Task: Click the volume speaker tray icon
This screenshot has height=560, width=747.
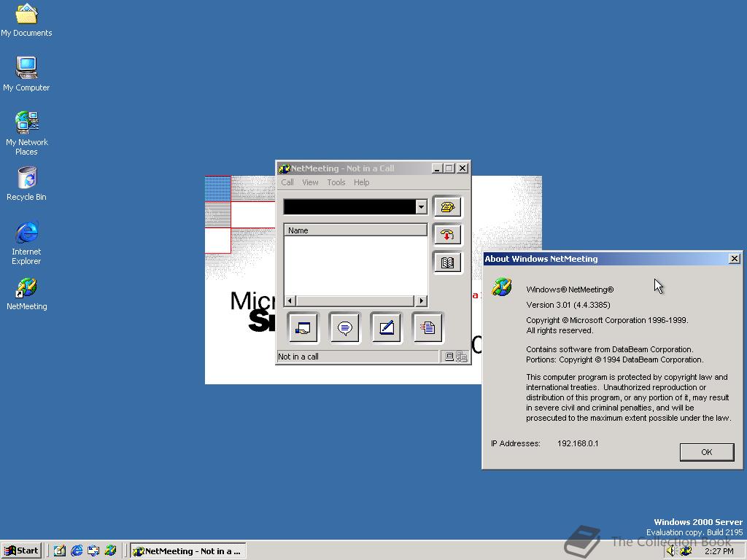Action: click(x=671, y=551)
